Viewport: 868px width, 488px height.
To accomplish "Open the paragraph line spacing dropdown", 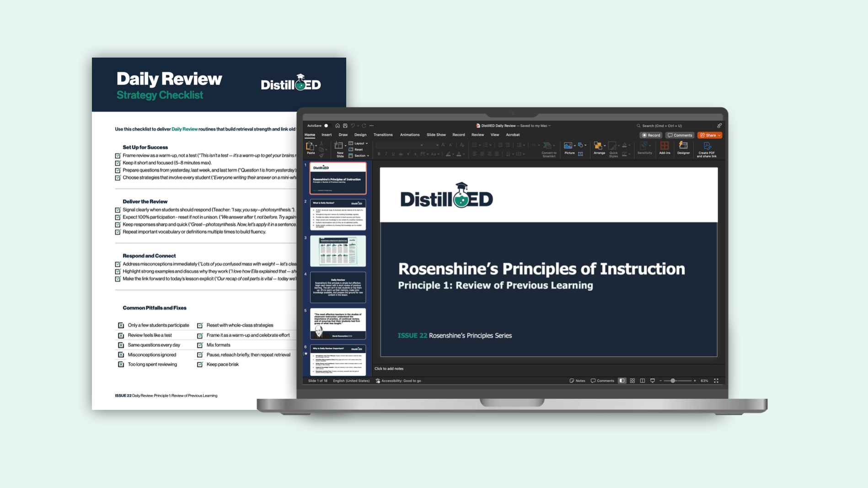I will [520, 145].
